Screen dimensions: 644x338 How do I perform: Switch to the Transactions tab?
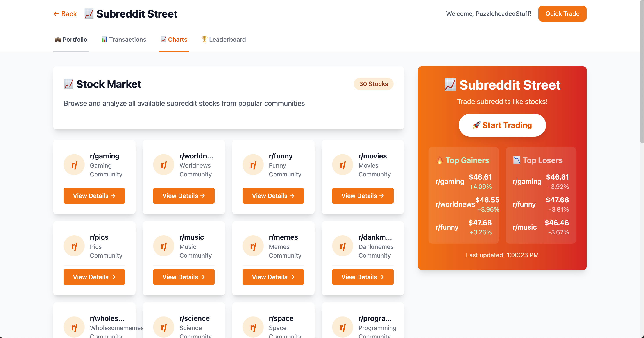(x=124, y=40)
